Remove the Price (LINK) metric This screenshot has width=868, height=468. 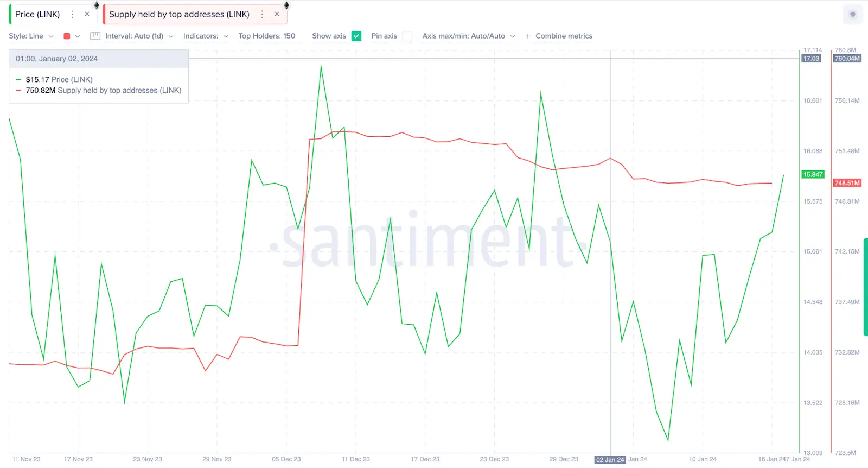[x=87, y=14]
